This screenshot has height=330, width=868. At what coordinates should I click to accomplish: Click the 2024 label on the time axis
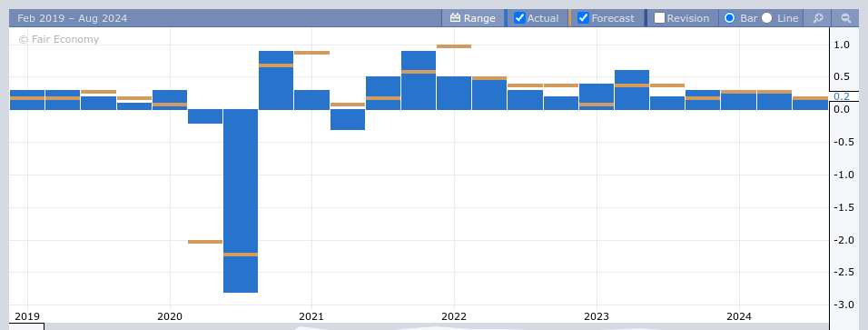(x=739, y=316)
